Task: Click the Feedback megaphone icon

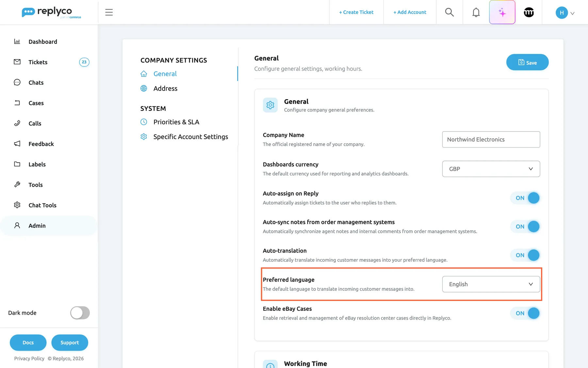Action: 17,144
